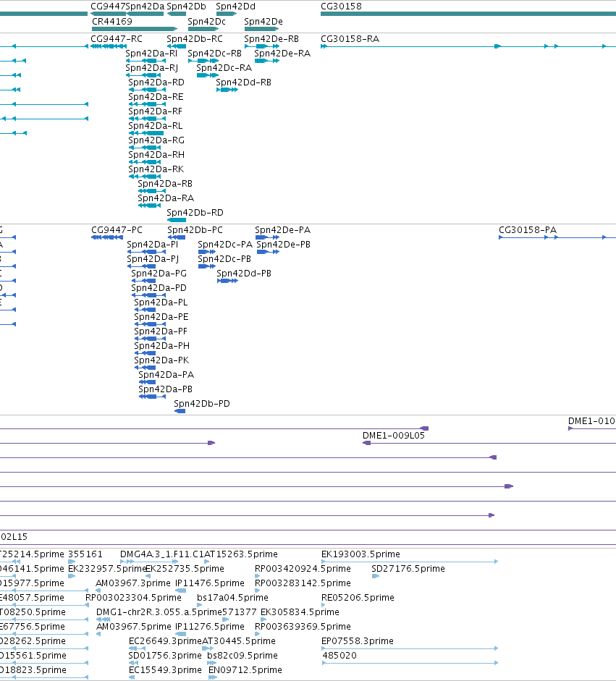Select protein Spn42Db-PD
Screen dimensions: 616x681
[x=202, y=404]
